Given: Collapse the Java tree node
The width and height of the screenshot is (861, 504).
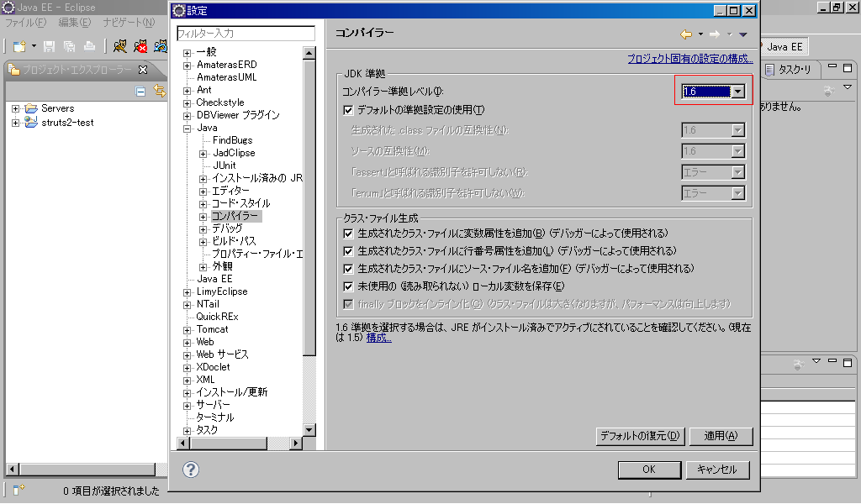Looking at the screenshot, I should pos(188,129).
